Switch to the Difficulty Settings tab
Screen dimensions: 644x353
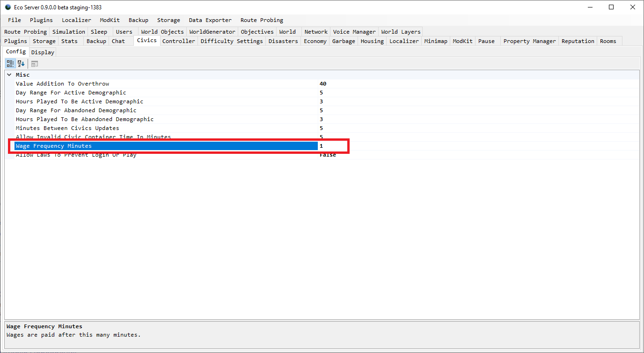click(x=232, y=41)
